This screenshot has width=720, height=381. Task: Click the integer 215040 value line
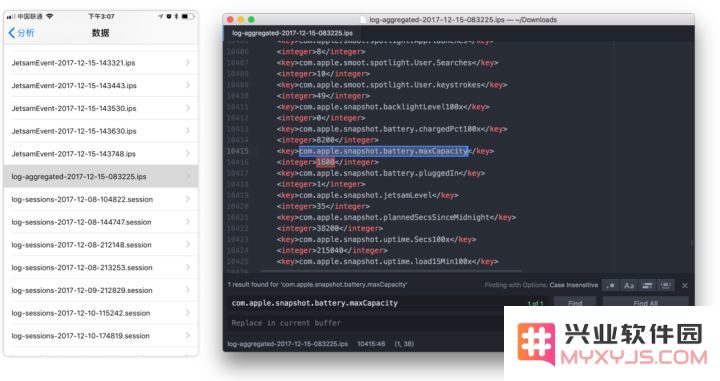point(332,250)
